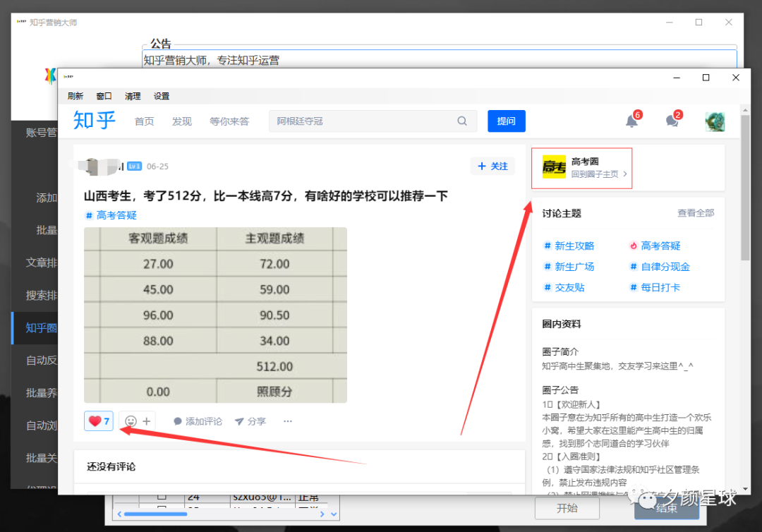Click 添加评论 to add a comment
Image resolution: width=762 pixels, height=532 pixels.
pyautogui.click(x=198, y=421)
